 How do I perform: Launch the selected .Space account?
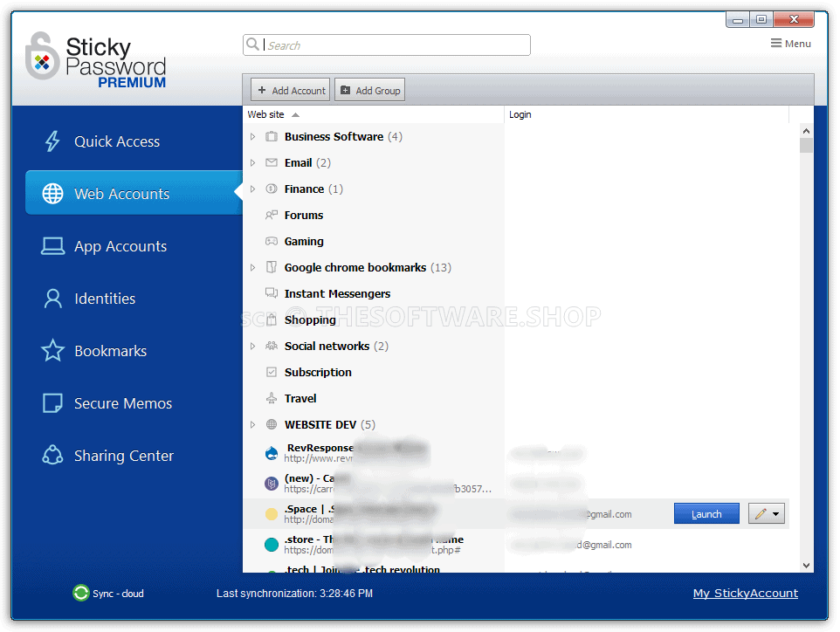706,514
